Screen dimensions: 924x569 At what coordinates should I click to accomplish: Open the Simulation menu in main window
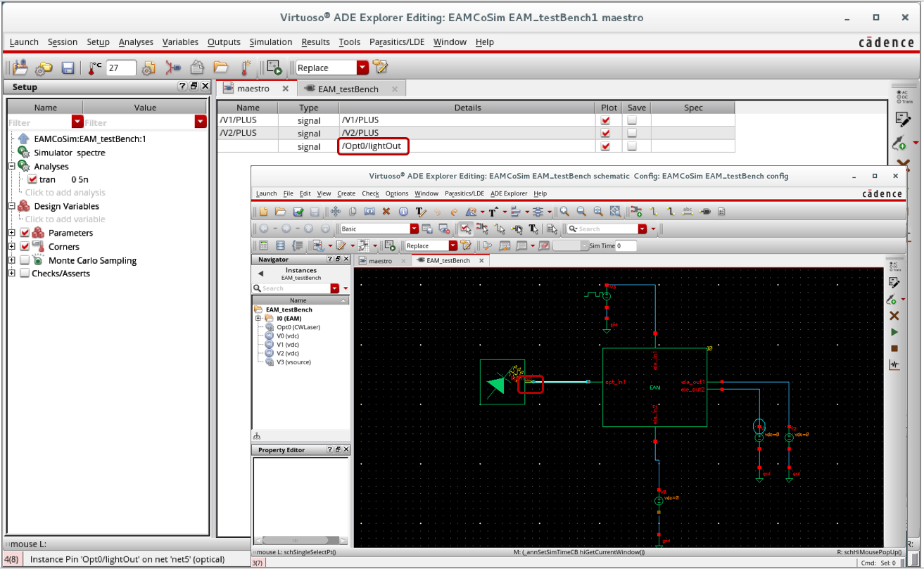(271, 42)
